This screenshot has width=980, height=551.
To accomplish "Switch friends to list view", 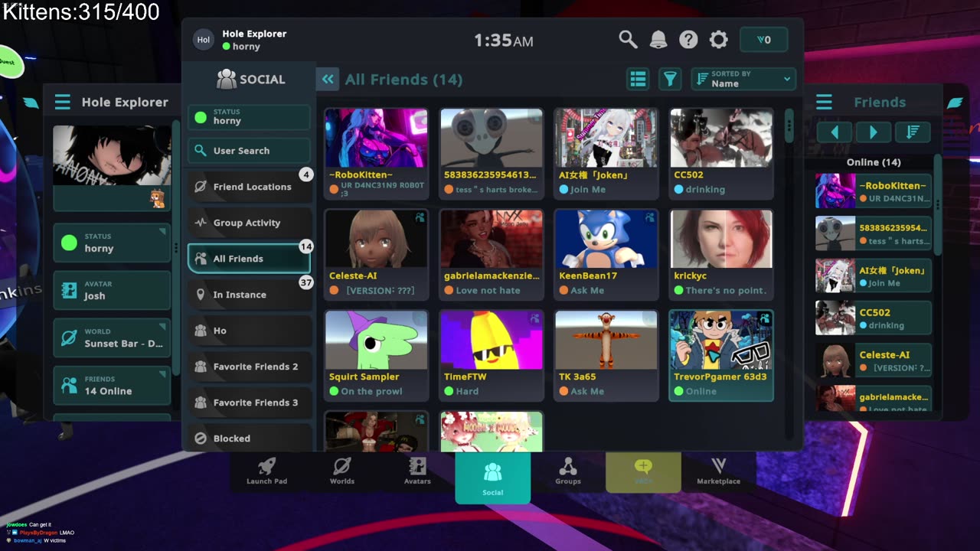I will point(638,79).
